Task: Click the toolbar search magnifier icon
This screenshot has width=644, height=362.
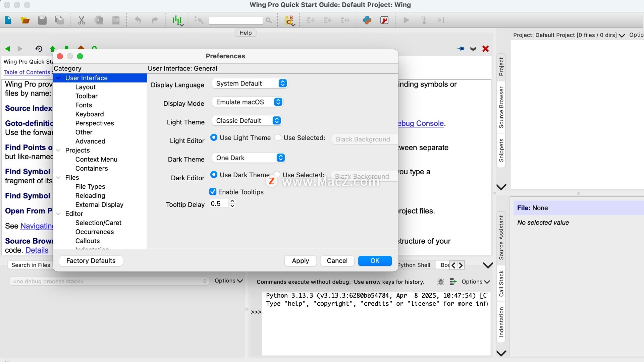Action: coord(269,20)
